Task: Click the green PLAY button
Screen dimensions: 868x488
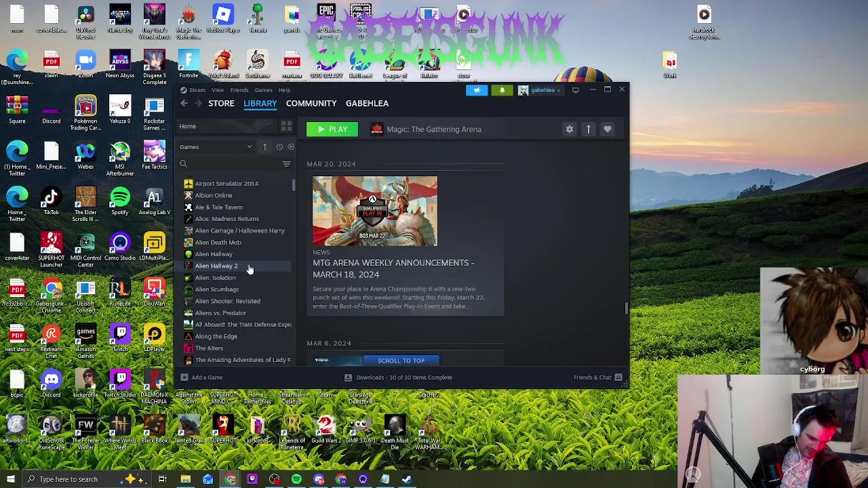Action: pyautogui.click(x=332, y=129)
